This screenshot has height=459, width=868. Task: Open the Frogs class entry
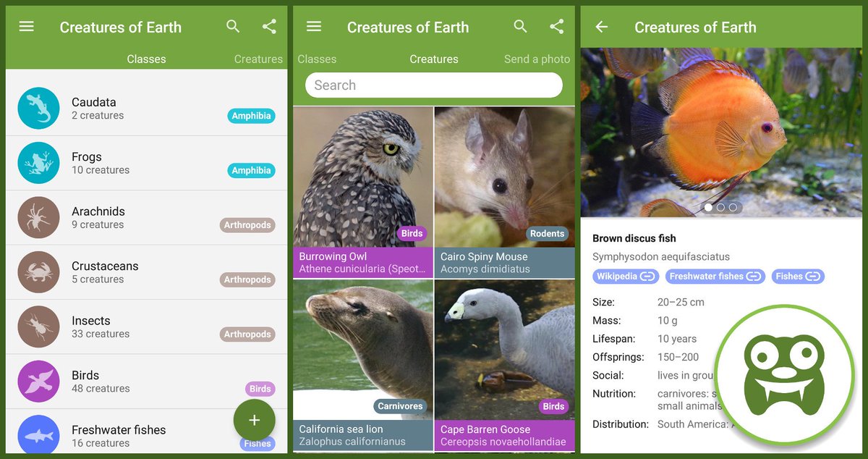146,163
